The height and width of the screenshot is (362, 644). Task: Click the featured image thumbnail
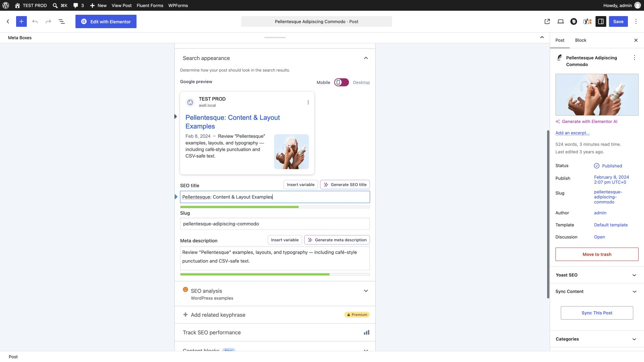597,95
